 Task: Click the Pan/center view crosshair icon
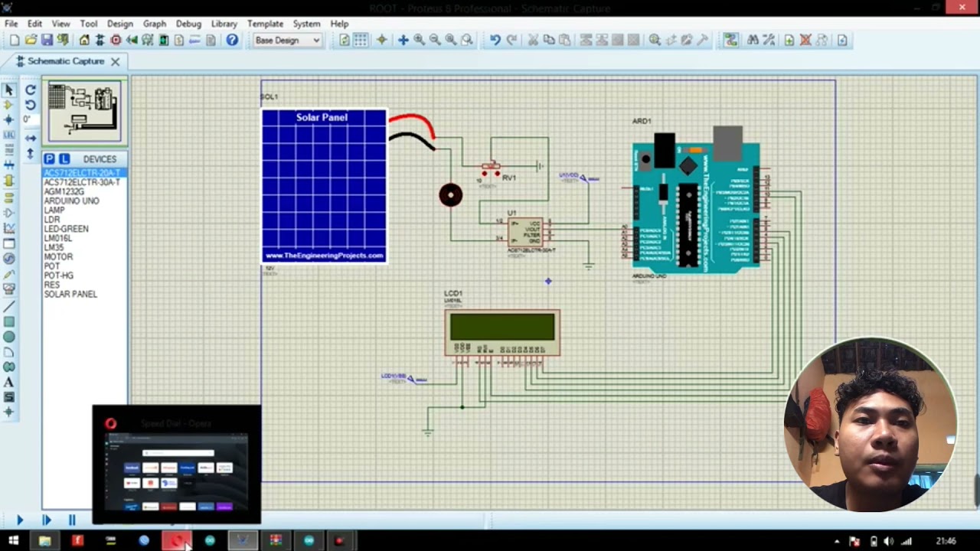[x=403, y=40]
